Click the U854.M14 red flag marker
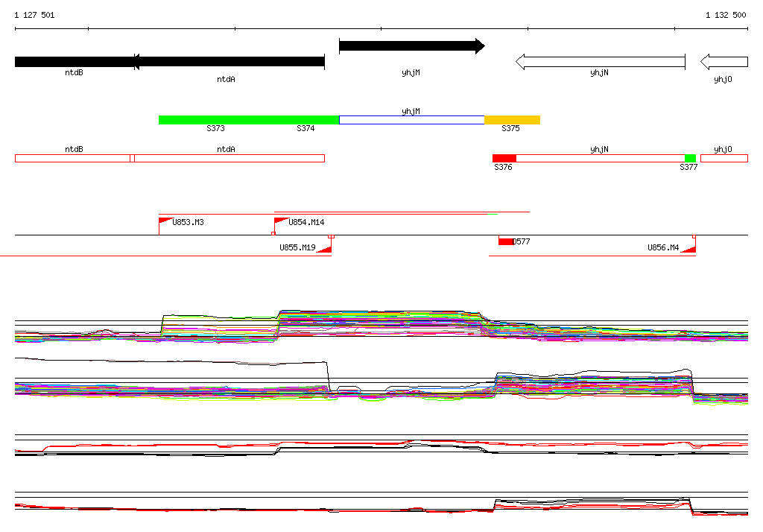Image resolution: width=763 pixels, height=532 pixels. coord(282,221)
